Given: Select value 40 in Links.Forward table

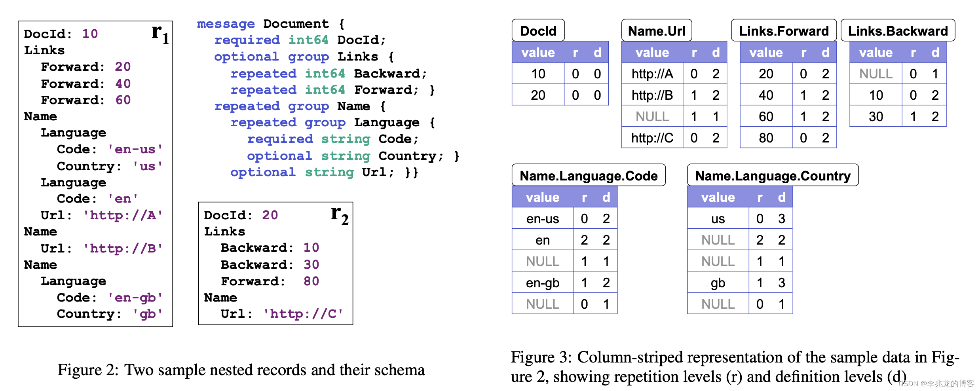Looking at the screenshot, I should click(x=766, y=95).
